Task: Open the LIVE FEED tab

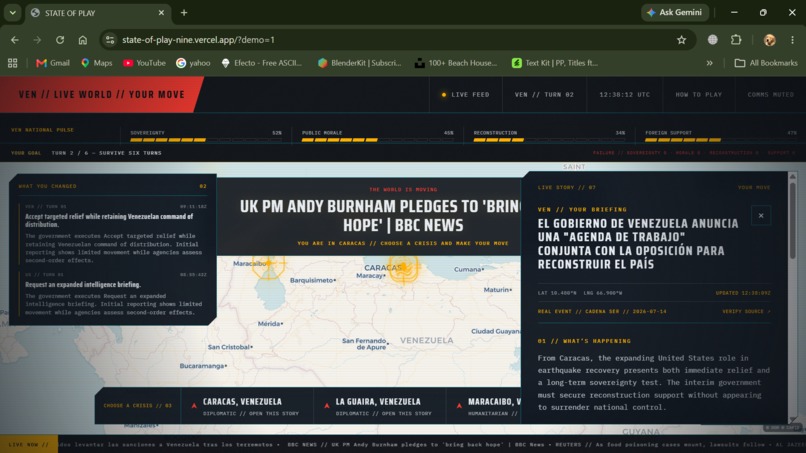Action: pyautogui.click(x=466, y=95)
